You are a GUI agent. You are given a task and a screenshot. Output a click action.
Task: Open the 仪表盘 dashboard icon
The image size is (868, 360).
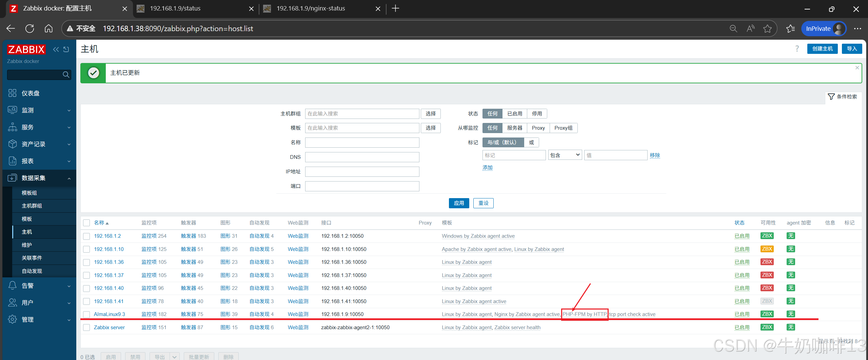pos(13,93)
